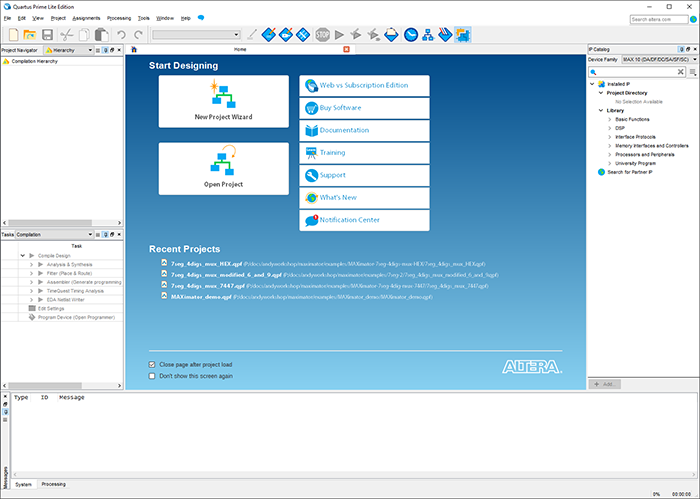700x499 pixels.
Task: Expand Interface Protocols library category
Action: point(610,137)
